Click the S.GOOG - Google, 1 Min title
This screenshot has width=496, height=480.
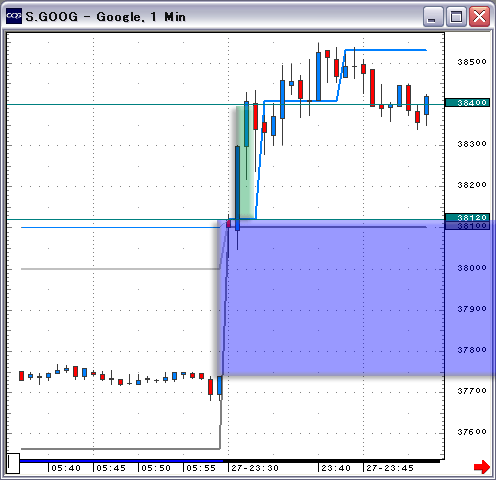coord(105,17)
